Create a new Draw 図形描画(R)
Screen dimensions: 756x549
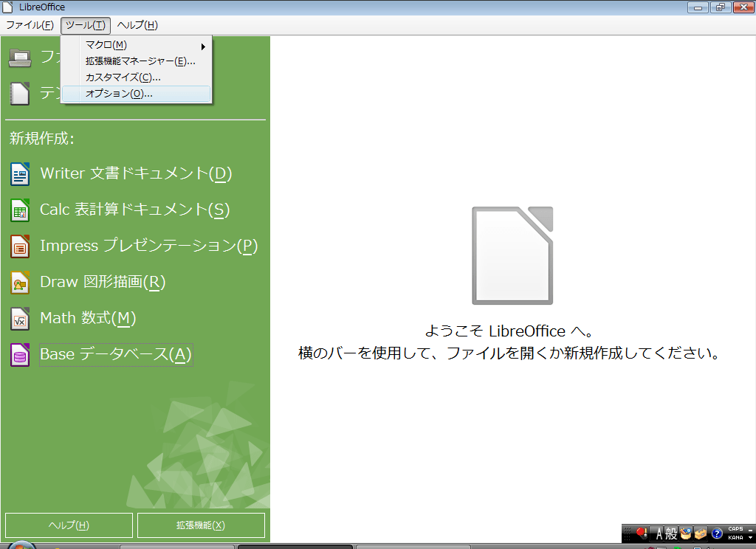tap(103, 282)
